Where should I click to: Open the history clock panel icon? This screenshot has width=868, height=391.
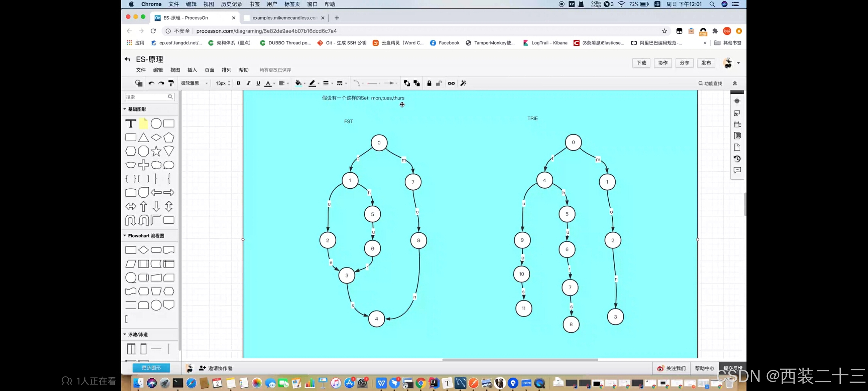pyautogui.click(x=737, y=159)
